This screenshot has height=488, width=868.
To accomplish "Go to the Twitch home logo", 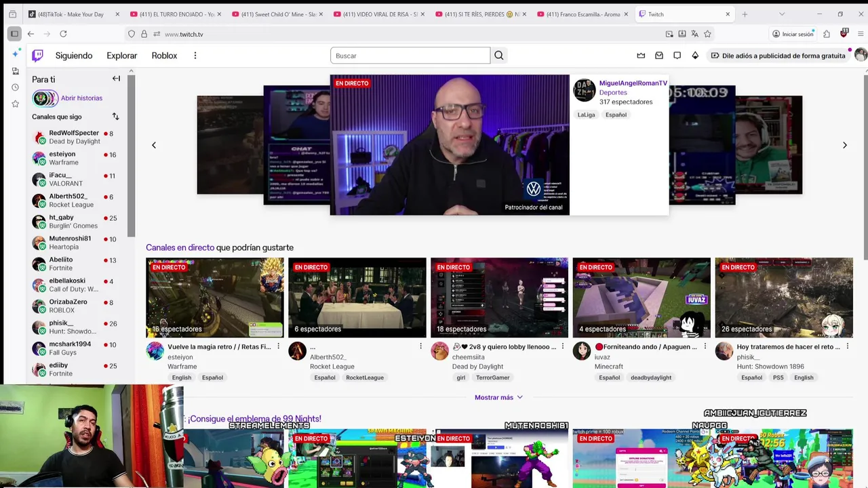I will coord(37,56).
